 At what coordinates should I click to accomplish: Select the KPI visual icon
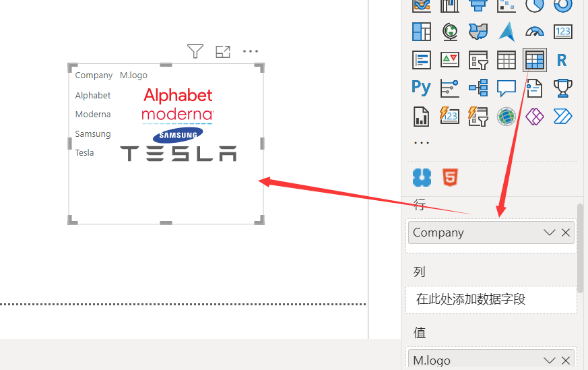click(x=450, y=60)
